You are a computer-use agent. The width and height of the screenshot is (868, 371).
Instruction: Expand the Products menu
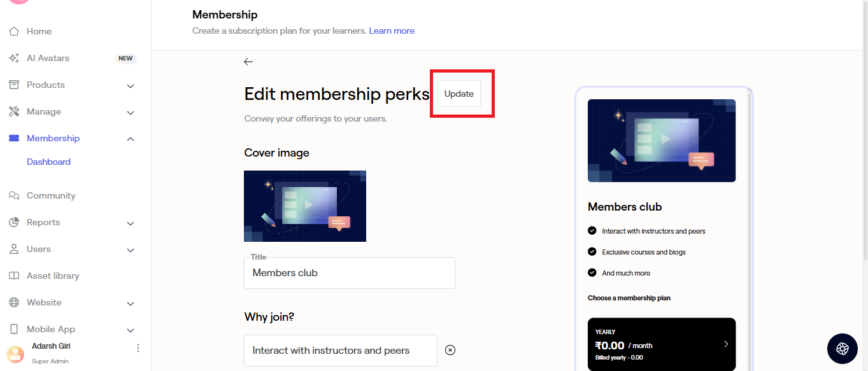point(131,85)
